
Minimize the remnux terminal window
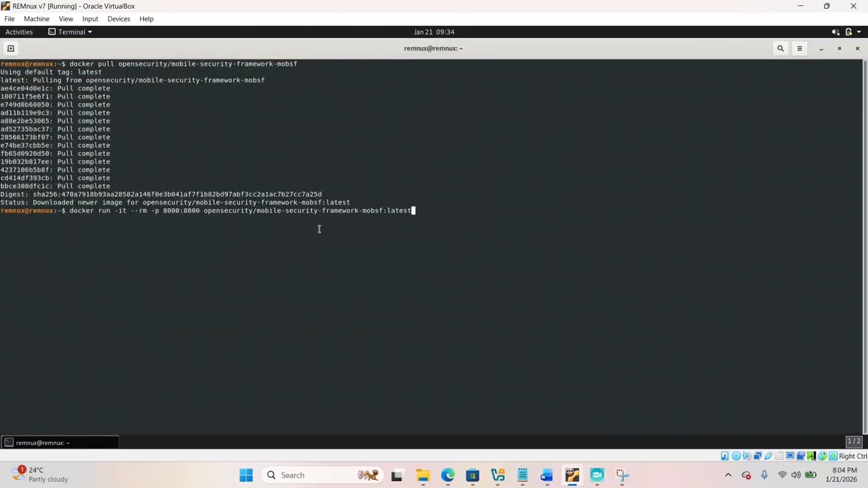pyautogui.click(x=821, y=48)
